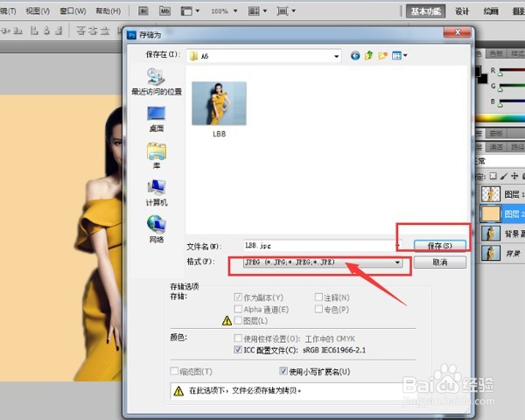This screenshot has height=420, width=525.
Task: Pick a color from the spectrum ramp
Action: click(x=500, y=118)
